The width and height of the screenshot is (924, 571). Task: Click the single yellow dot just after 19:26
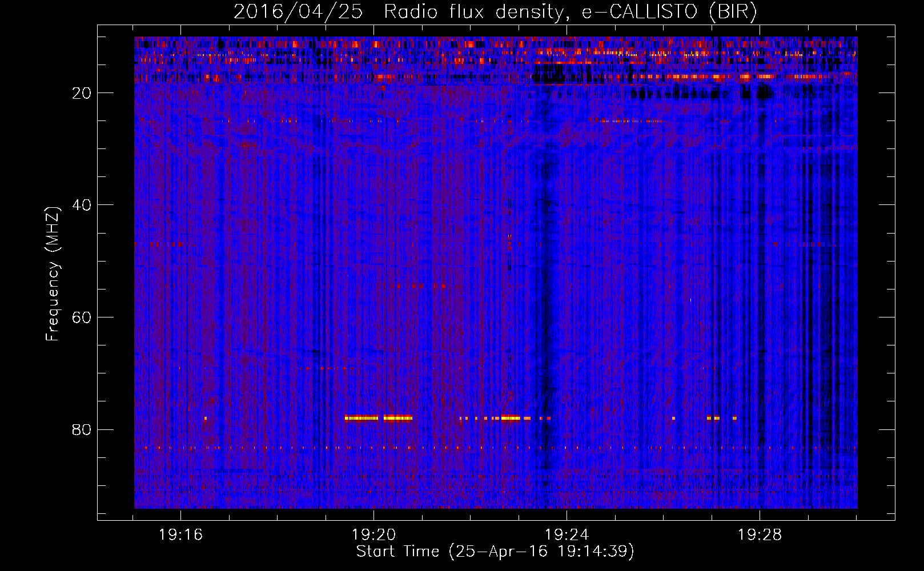[x=673, y=418]
